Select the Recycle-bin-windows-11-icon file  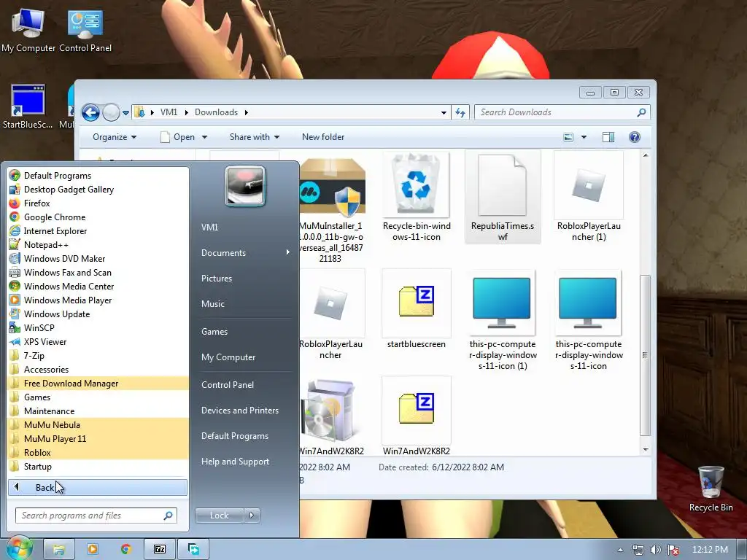(417, 197)
